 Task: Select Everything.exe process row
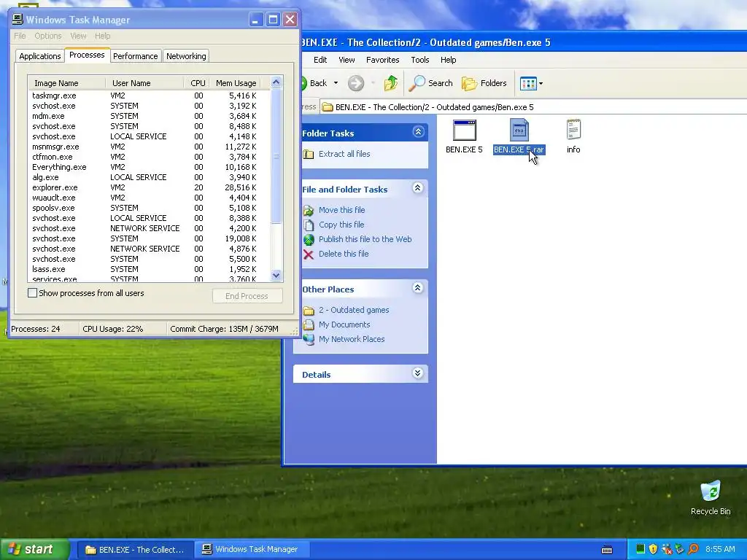(x=149, y=167)
